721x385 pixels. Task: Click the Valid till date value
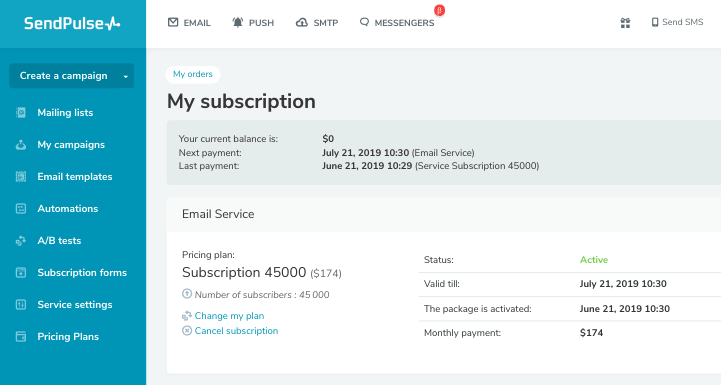[623, 284]
